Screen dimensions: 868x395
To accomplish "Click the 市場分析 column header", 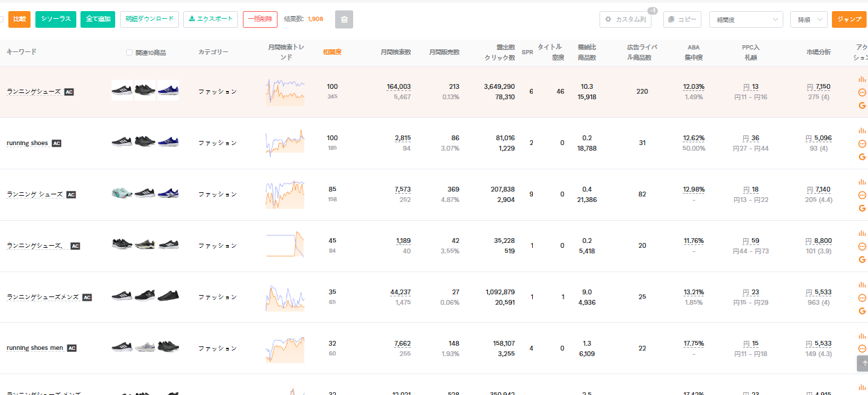I will tap(819, 52).
